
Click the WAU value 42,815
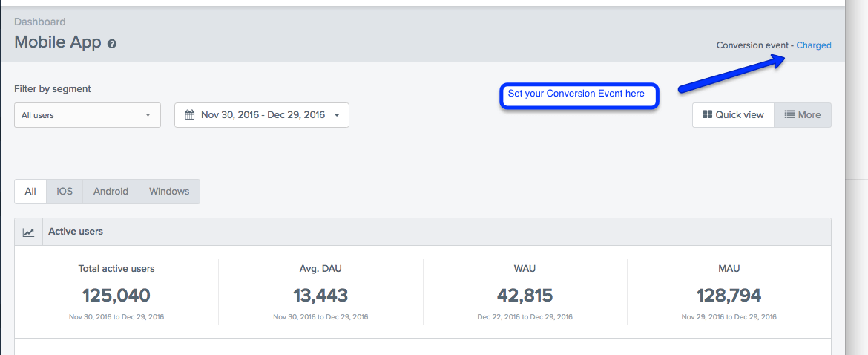pos(525,296)
